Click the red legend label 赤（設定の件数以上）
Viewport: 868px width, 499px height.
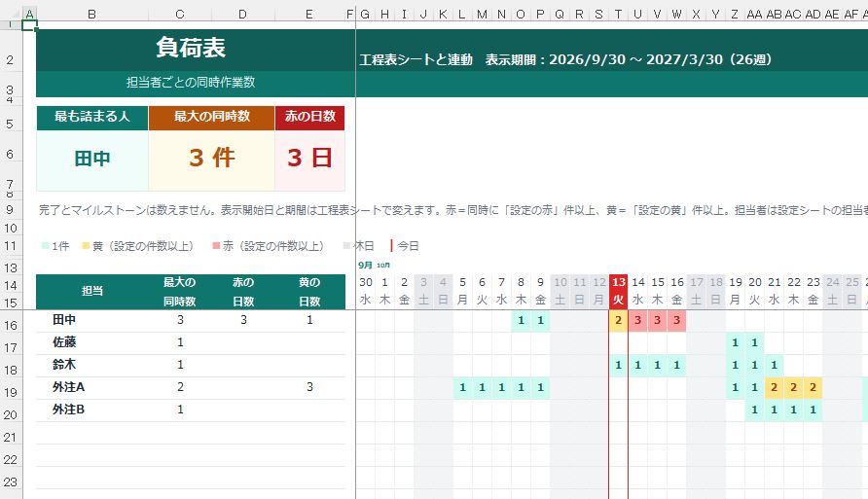coord(273,246)
